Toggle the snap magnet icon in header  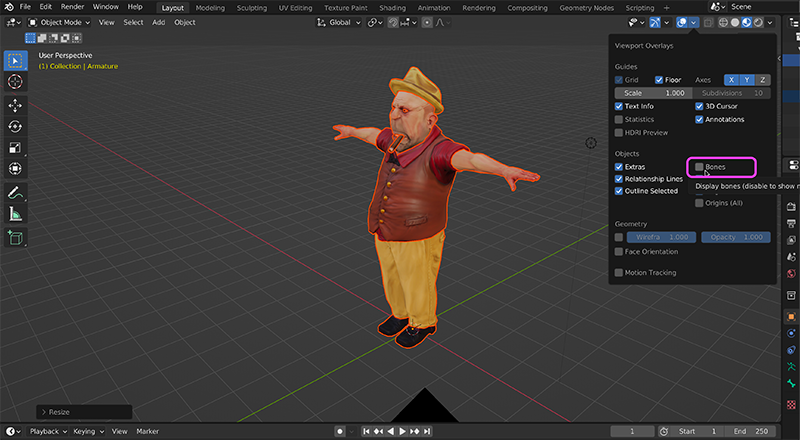tap(393, 22)
